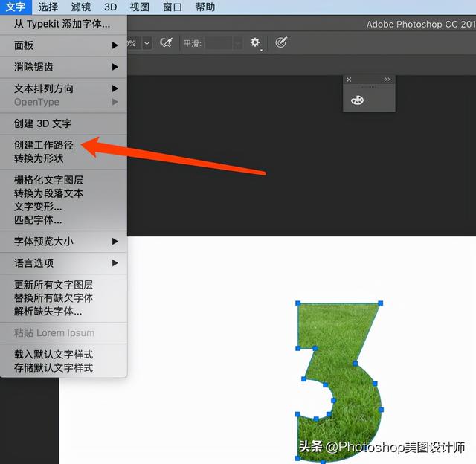476x464 pixels.
Task: Expand the 语言选项 submenu
Action: click(x=63, y=263)
